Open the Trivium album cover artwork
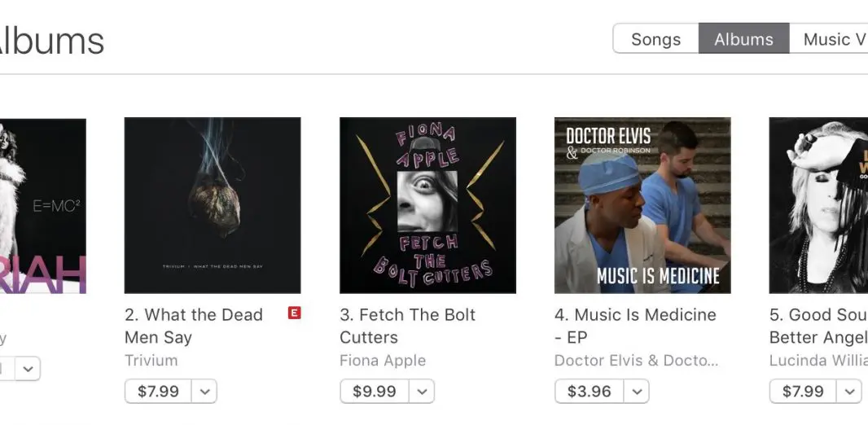This screenshot has width=868, height=425. point(213,205)
